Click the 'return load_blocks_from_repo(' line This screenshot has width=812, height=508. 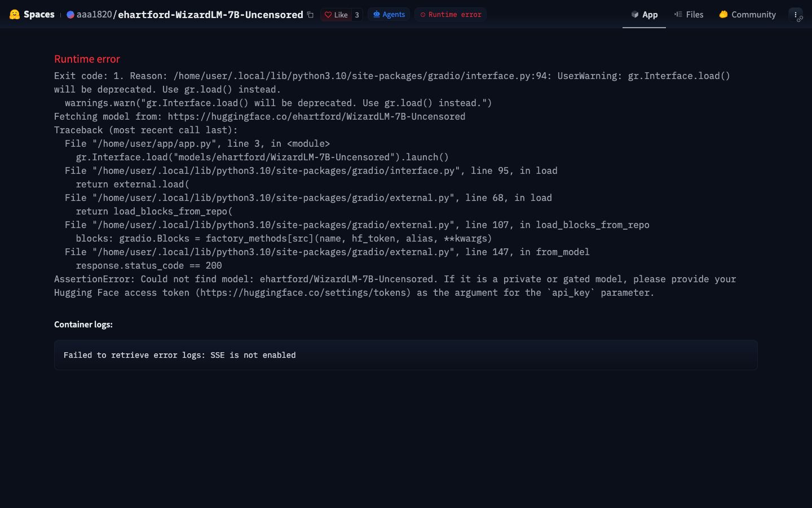pyautogui.click(x=154, y=211)
